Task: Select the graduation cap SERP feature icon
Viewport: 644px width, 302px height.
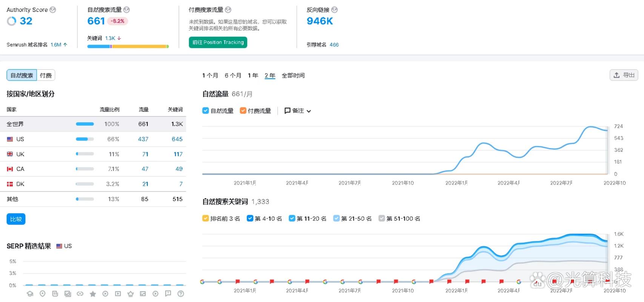Action: click(30, 294)
